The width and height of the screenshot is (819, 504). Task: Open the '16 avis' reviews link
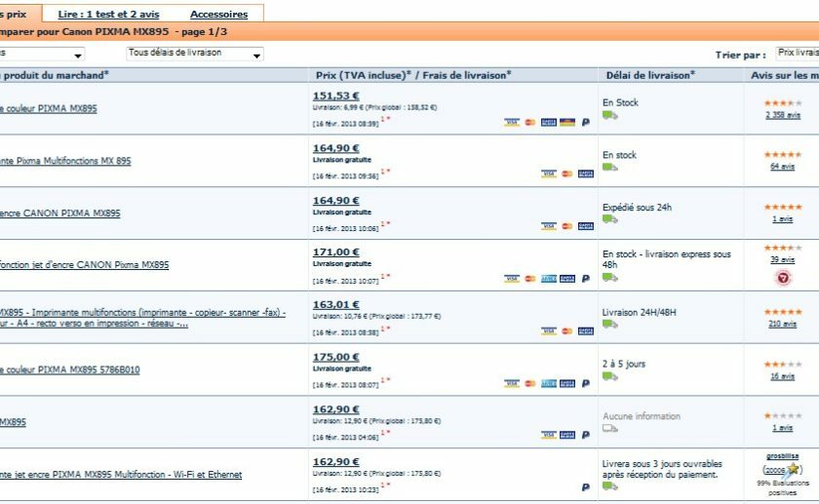tap(782, 376)
